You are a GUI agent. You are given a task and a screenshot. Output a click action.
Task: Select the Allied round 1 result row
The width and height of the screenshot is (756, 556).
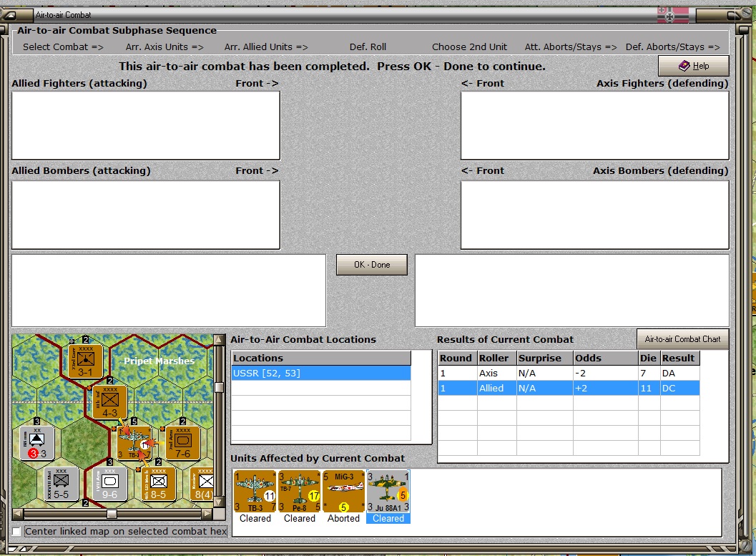tap(569, 388)
